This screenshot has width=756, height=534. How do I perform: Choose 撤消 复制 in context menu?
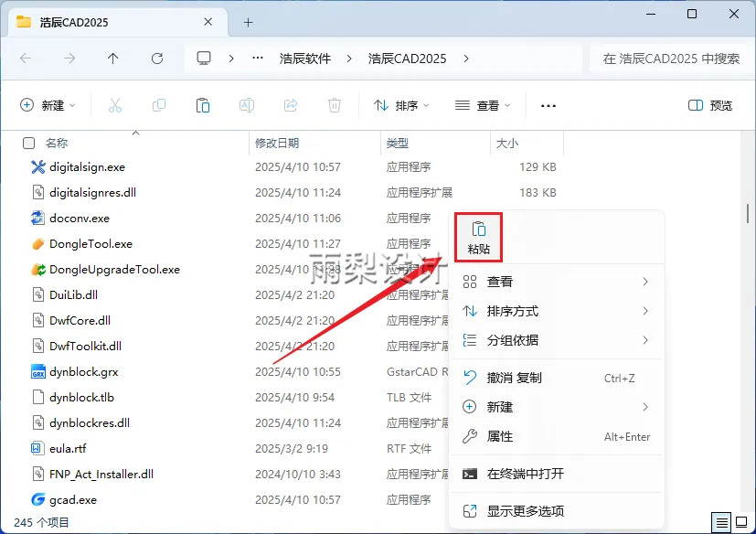[557, 378]
